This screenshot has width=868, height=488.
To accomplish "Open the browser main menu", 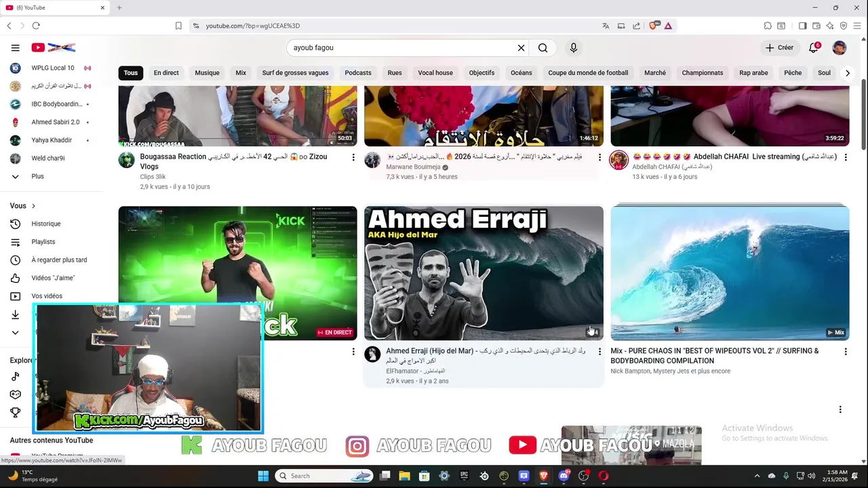I will [858, 26].
